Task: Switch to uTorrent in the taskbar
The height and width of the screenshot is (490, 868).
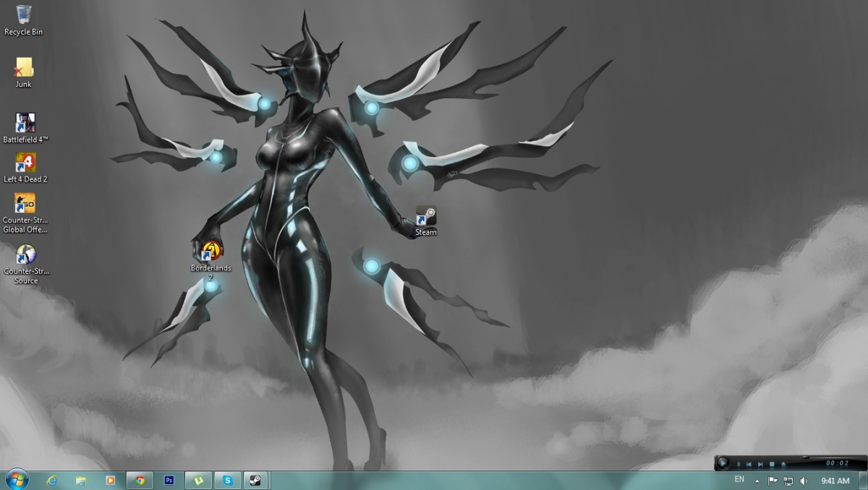Action: 198,480
